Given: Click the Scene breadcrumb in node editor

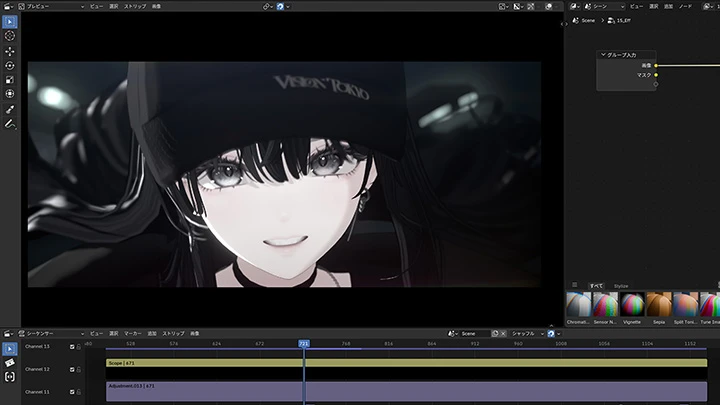Looking at the screenshot, I should pos(584,21).
